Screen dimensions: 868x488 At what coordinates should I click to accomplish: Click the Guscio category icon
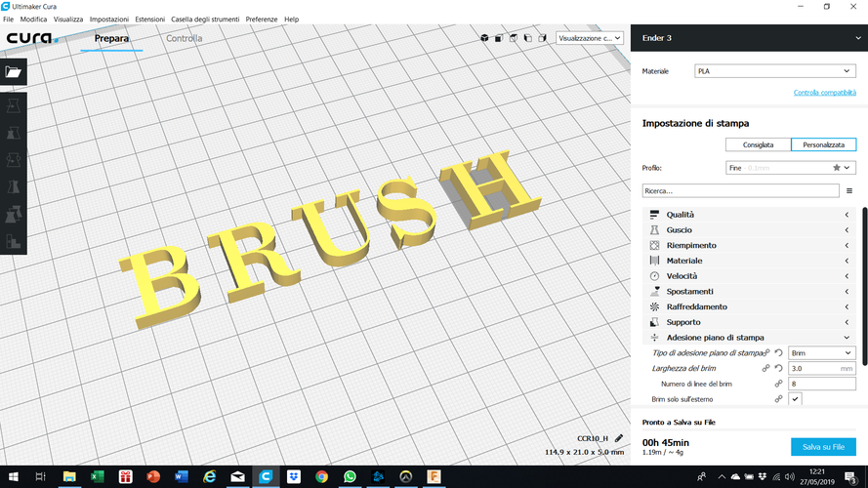pos(654,229)
